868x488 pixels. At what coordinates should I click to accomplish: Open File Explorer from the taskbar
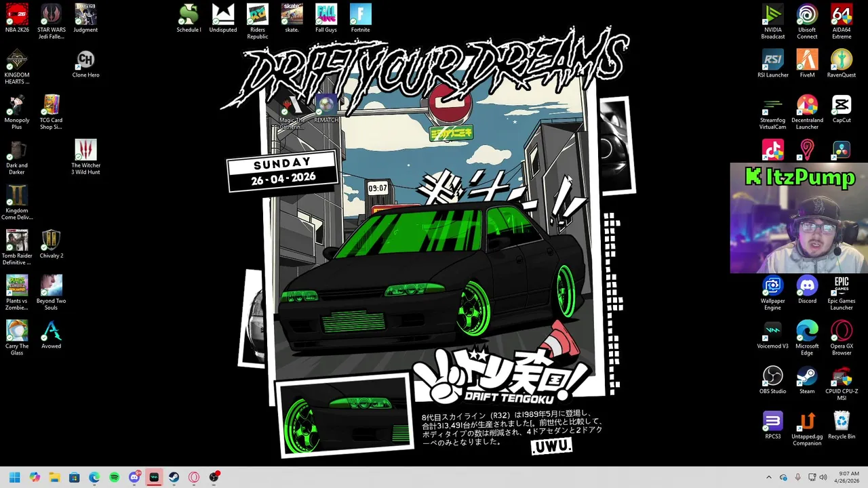click(54, 477)
